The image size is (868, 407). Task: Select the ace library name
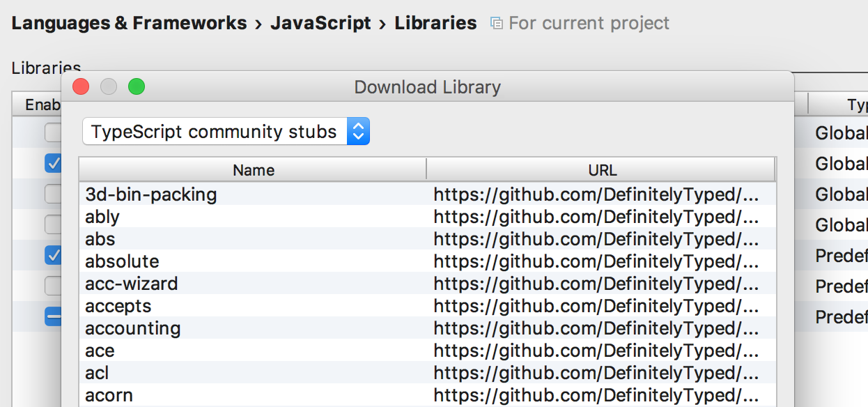point(100,351)
